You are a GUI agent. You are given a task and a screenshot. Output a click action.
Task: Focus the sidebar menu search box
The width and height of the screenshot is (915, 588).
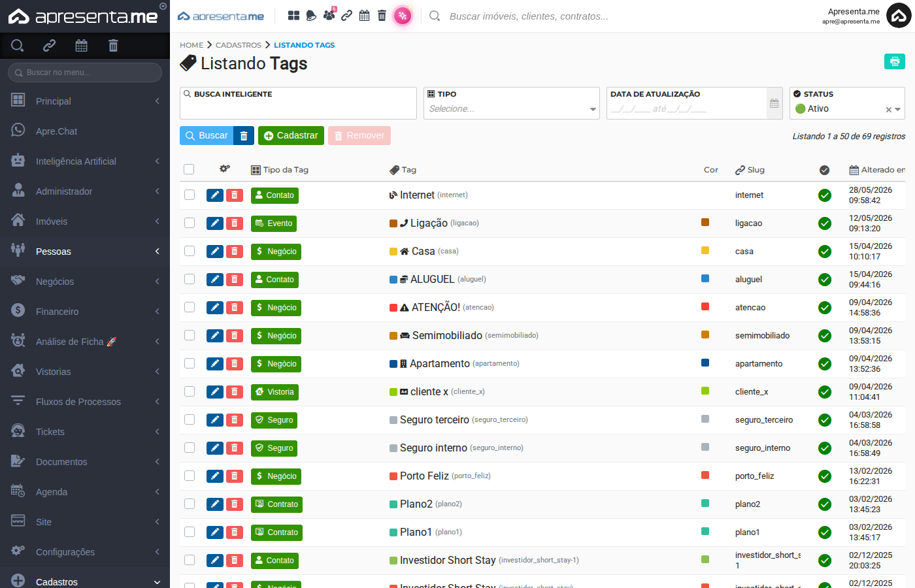coord(85,73)
